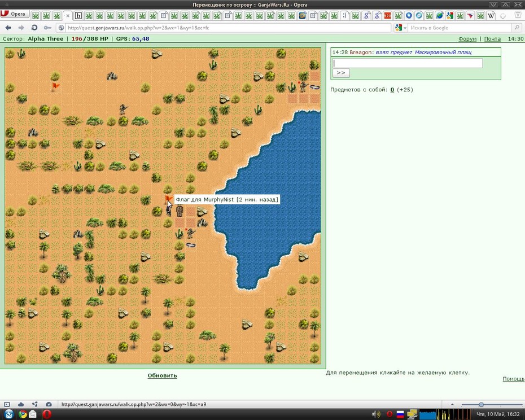
Task: Pick the ring item near top-right soldier
Action: [x=314, y=88]
